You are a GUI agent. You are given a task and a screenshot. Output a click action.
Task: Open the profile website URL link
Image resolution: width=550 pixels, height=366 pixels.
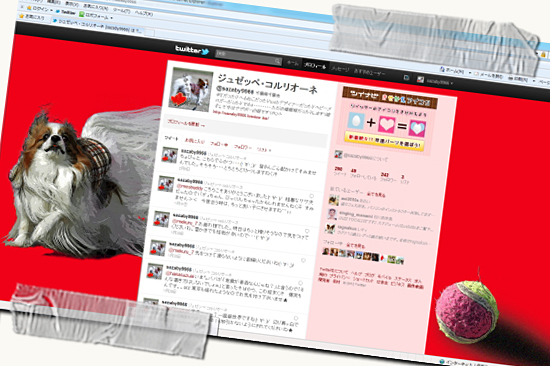240,115
